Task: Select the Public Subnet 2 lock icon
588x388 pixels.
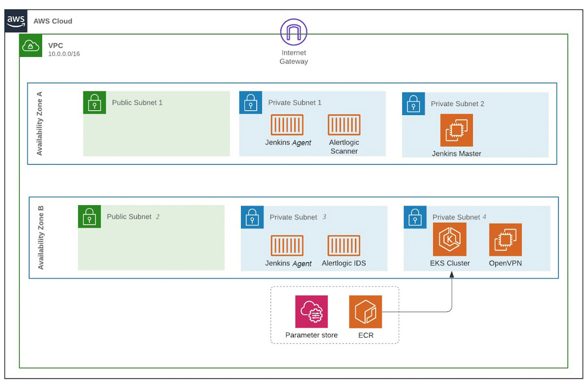Action: tap(89, 217)
